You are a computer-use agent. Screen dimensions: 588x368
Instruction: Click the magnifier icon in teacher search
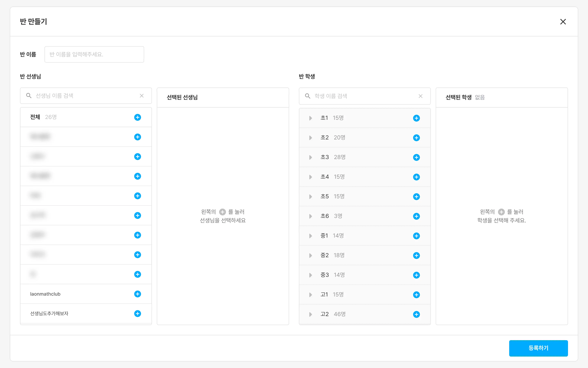tap(29, 96)
